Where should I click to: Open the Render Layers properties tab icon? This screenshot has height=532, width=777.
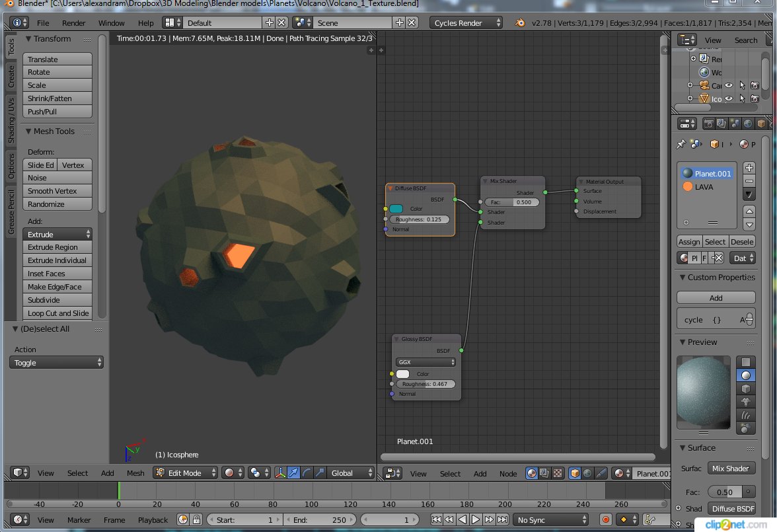(721, 124)
